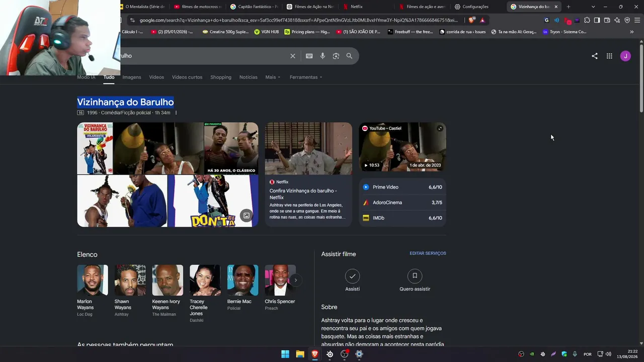644x362 pixels.
Task: Open the Vizinhança do Barulho poster thumbnail
Action: coord(95,148)
